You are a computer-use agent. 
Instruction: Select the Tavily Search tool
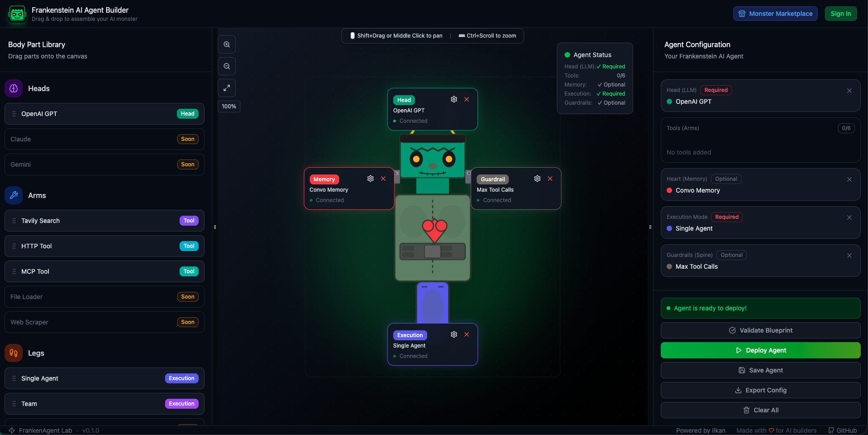pyautogui.click(x=104, y=221)
